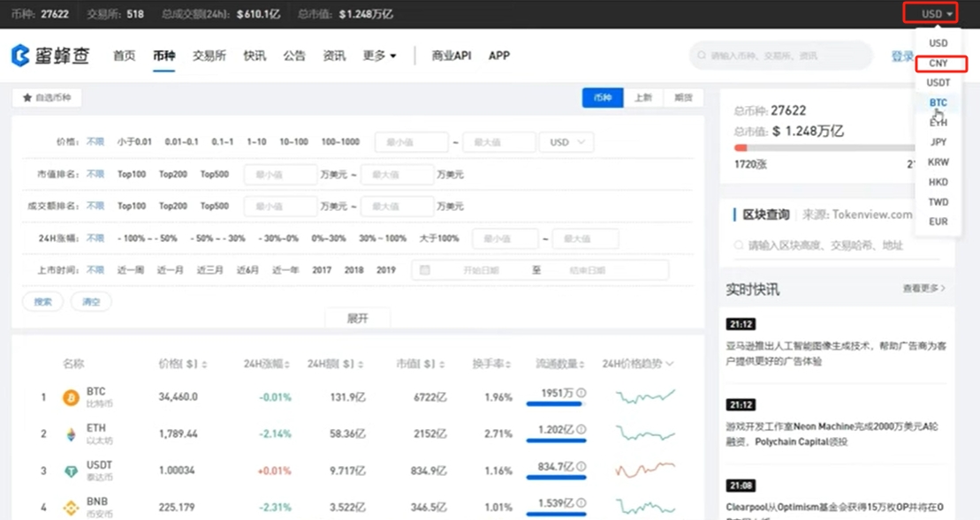Click the star icon in 自选币种 button
Screen dimensions: 980x520
coord(27,98)
